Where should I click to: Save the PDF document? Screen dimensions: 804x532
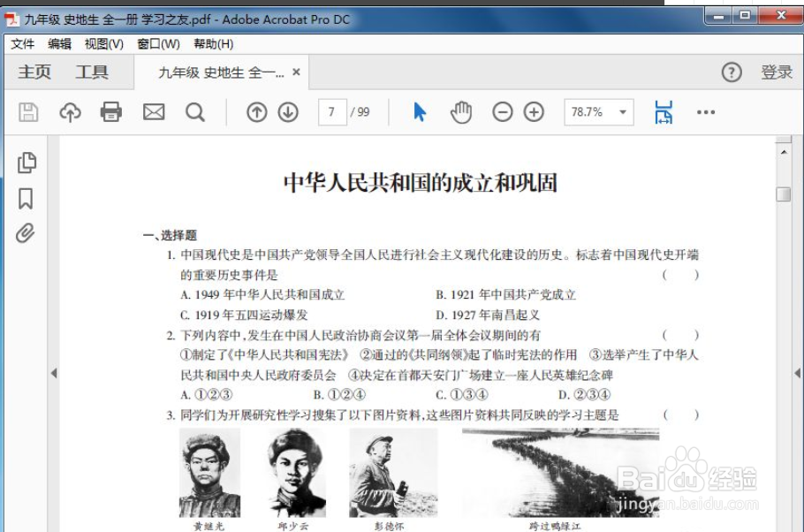coord(28,111)
